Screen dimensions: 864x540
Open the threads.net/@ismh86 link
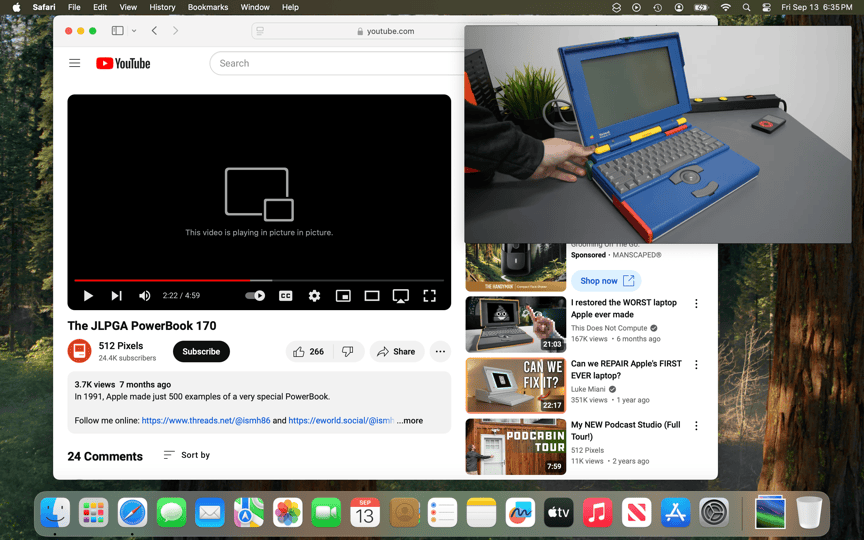tap(206, 420)
